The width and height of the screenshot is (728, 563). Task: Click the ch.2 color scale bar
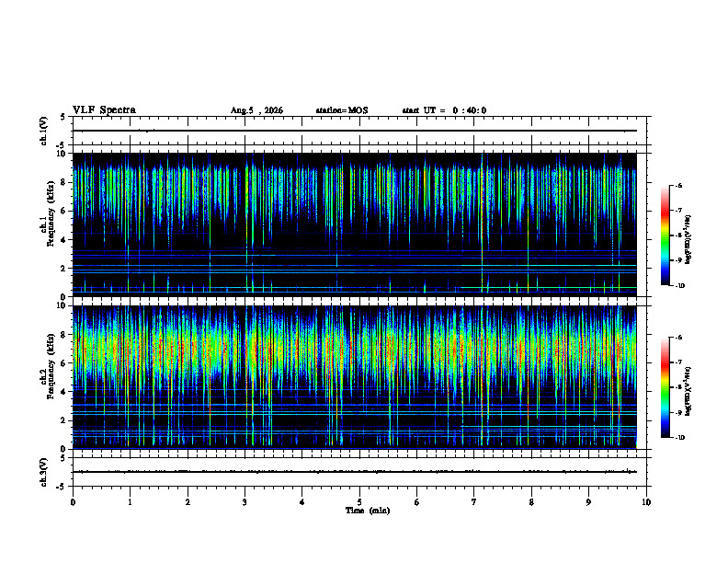[x=665, y=387]
